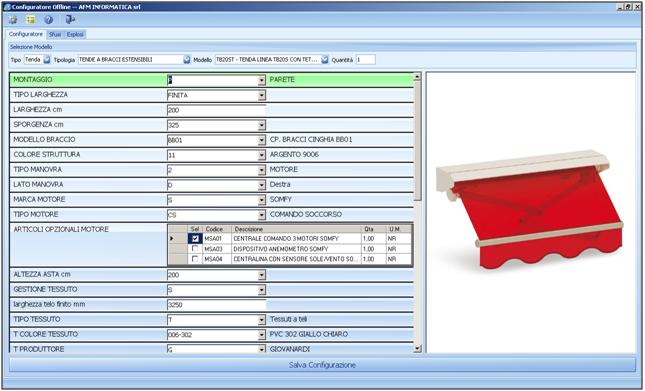Click the scroll down arrow of the list
This screenshot has height=391, width=645.
418,349
